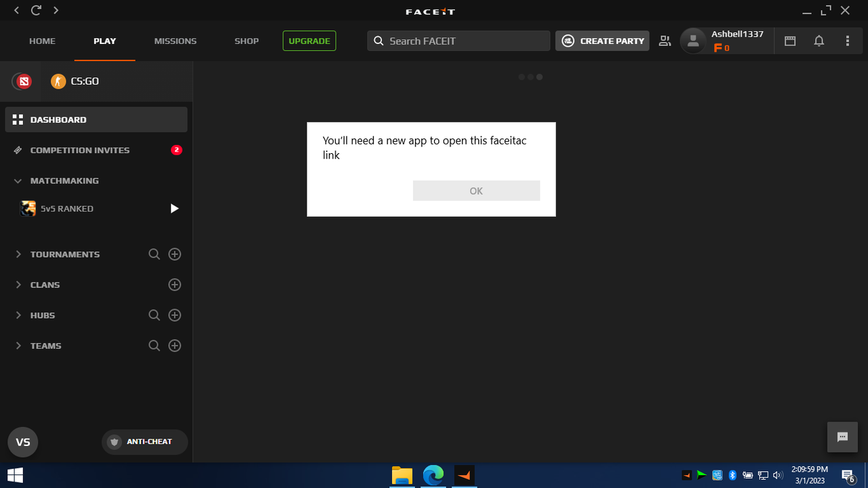Viewport: 868px width, 488px height.
Task: Open the Bluetooth tray icon
Action: 732,475
